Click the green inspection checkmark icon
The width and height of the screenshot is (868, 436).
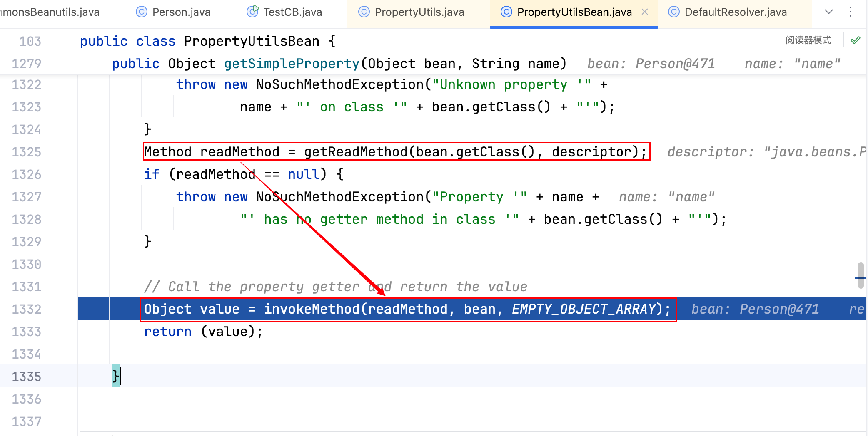point(855,40)
